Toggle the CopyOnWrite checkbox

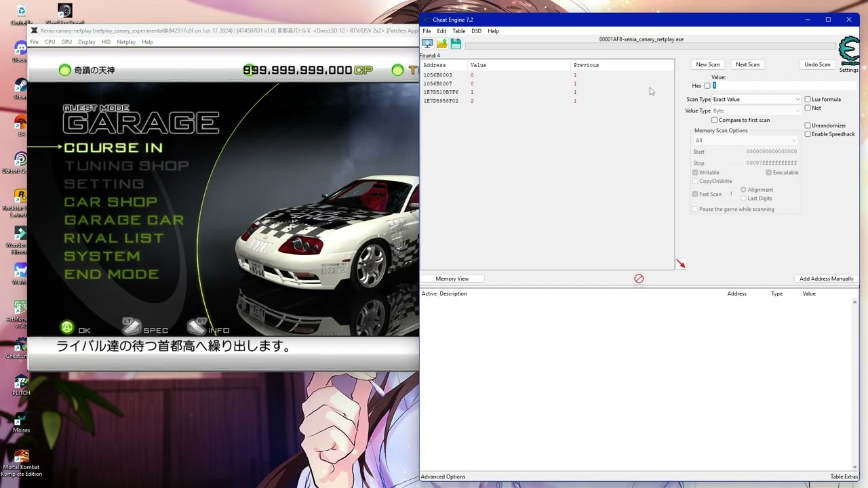tap(695, 182)
